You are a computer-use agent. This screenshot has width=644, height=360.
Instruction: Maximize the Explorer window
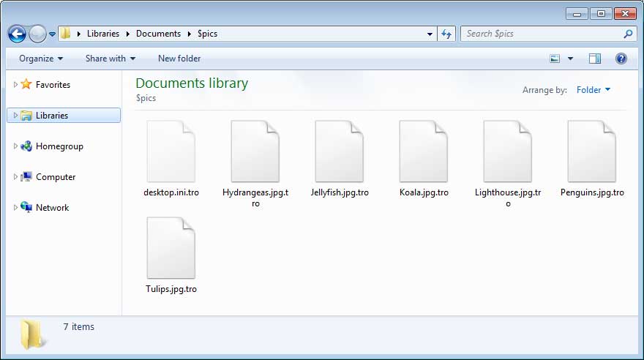(x=601, y=14)
